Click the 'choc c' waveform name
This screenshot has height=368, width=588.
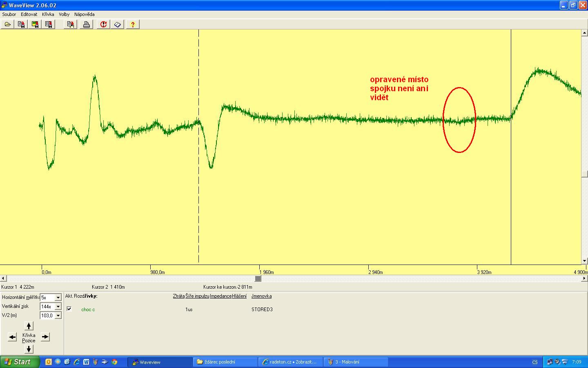(x=88, y=310)
